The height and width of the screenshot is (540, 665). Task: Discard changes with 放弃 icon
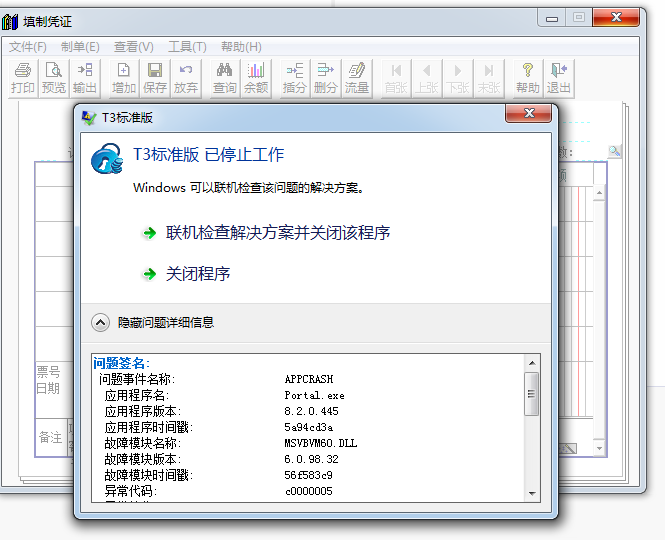(185, 78)
